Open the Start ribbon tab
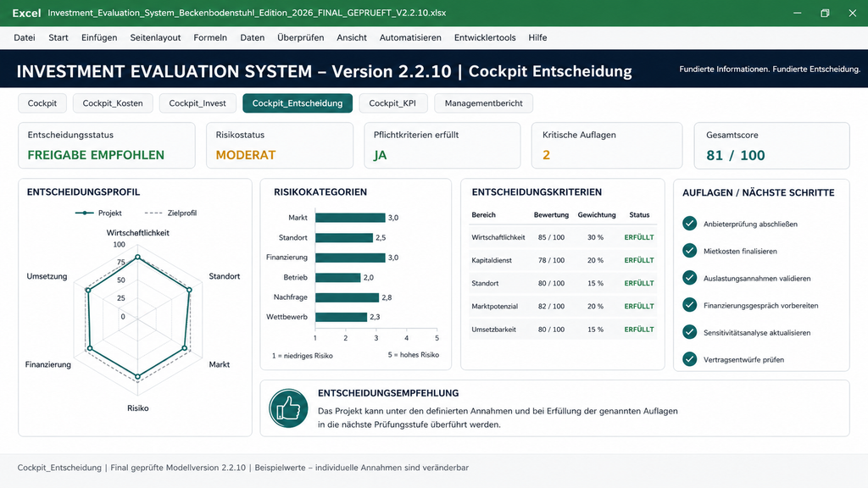868x488 pixels. (58, 37)
